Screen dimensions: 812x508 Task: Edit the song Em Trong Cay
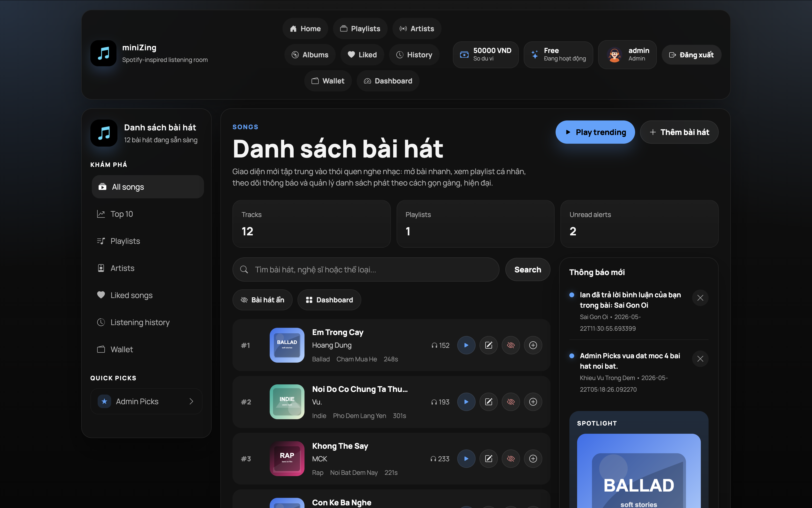[x=489, y=345]
